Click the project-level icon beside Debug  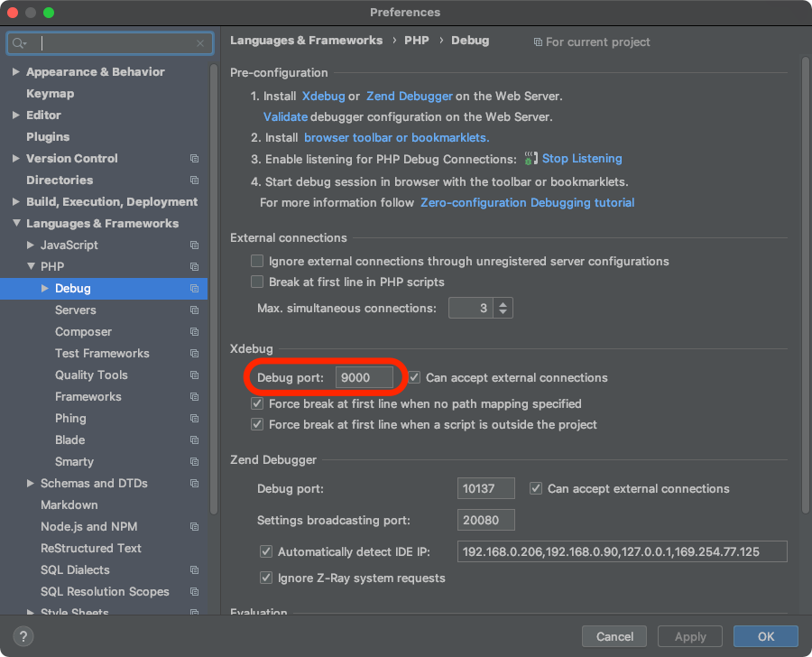(x=194, y=289)
